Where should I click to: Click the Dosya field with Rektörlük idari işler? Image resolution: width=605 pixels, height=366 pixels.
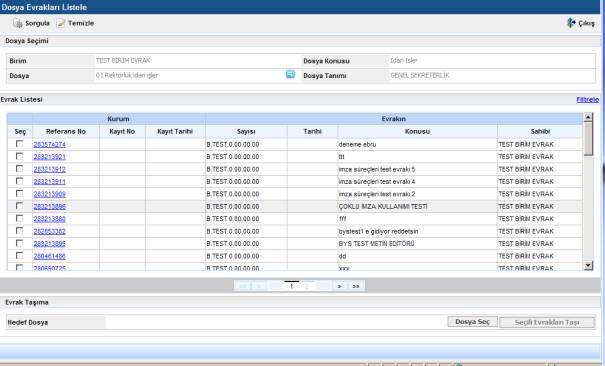[x=189, y=75]
